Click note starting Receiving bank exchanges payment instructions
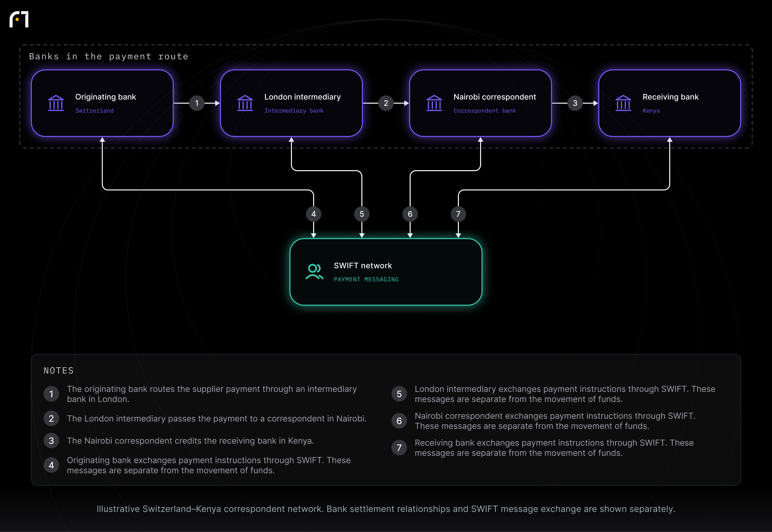The image size is (772, 532). point(554,448)
